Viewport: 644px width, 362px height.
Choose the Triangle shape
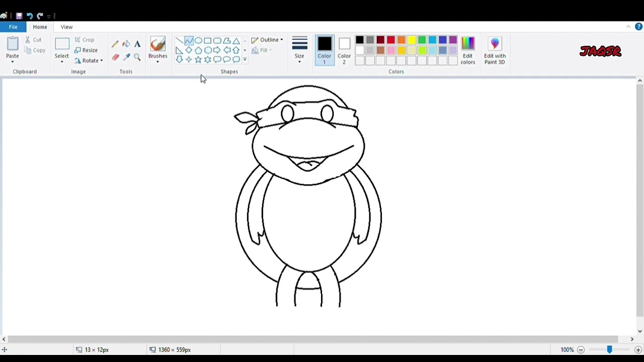[x=236, y=41]
